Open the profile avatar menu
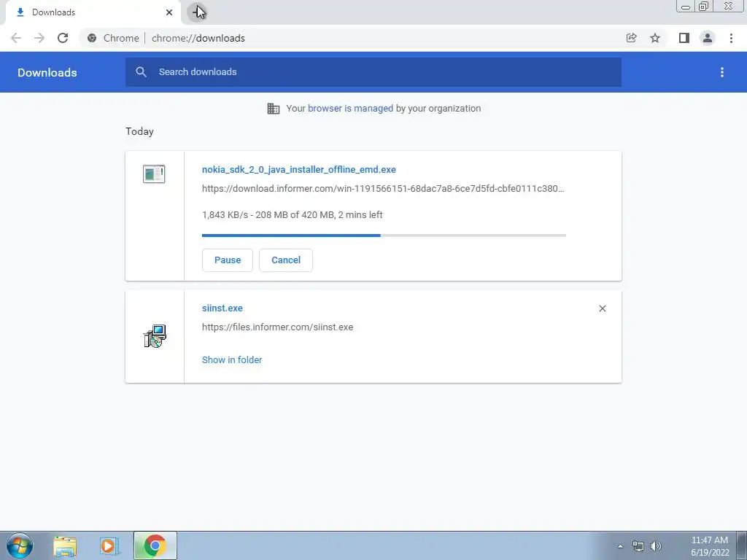This screenshot has height=560, width=747. (708, 38)
